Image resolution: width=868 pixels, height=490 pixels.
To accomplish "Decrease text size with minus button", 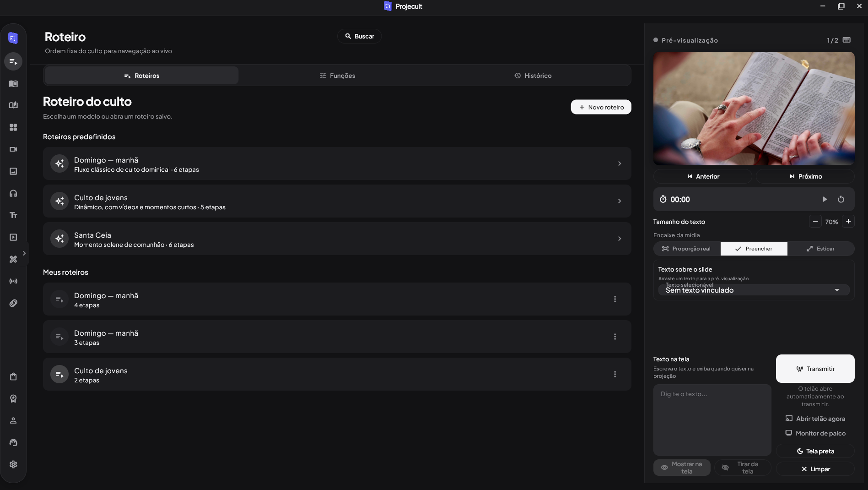I will coord(815,222).
